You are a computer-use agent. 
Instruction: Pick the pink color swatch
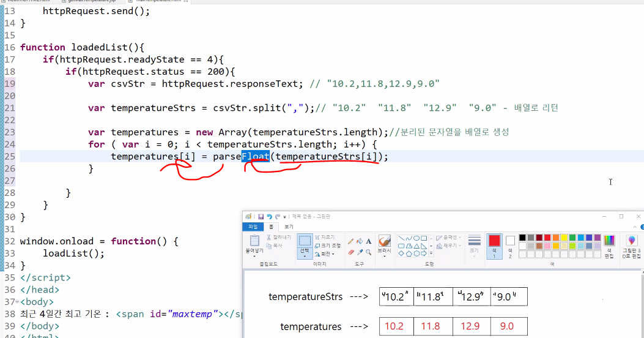point(547,246)
